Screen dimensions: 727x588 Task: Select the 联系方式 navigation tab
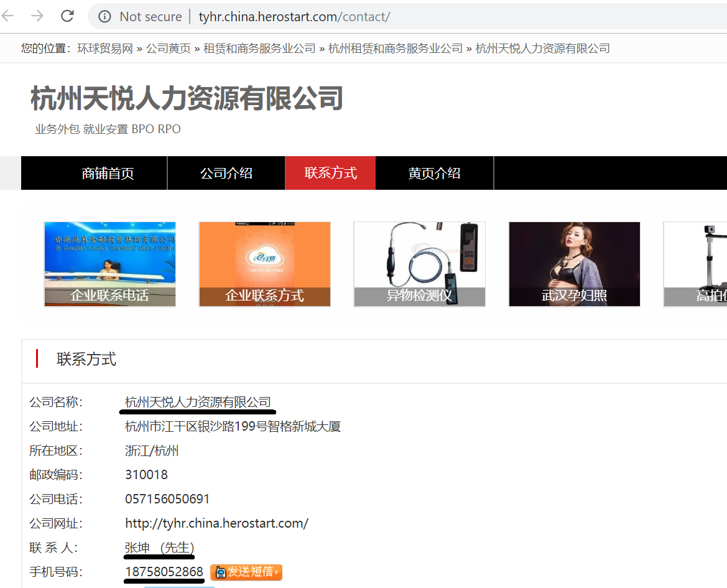[x=331, y=173]
